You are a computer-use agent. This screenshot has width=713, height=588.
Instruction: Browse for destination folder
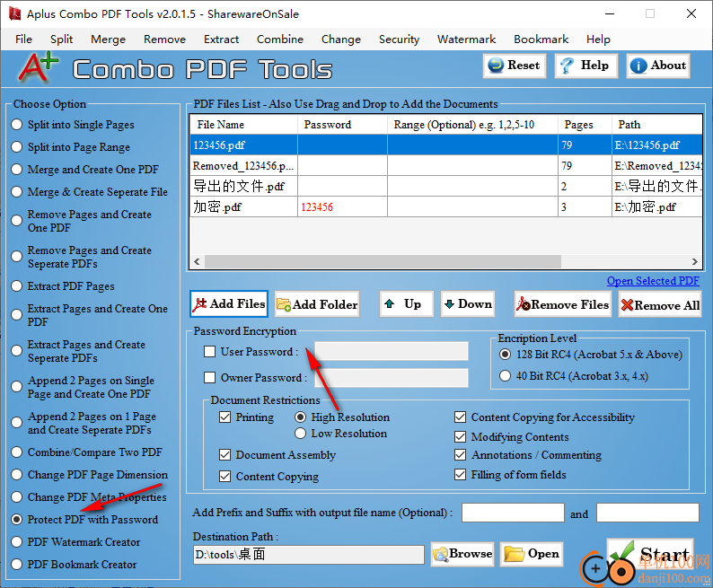tap(462, 554)
